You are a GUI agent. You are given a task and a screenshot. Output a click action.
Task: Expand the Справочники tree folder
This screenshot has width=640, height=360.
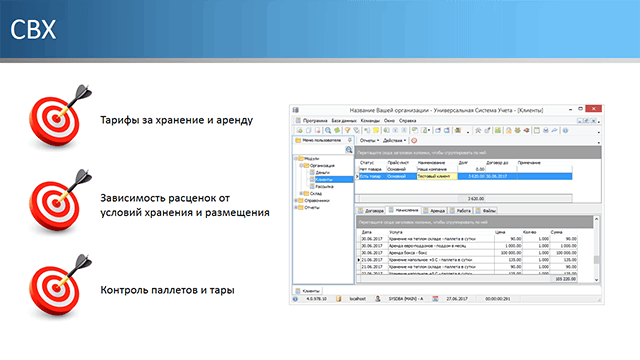coord(296,200)
